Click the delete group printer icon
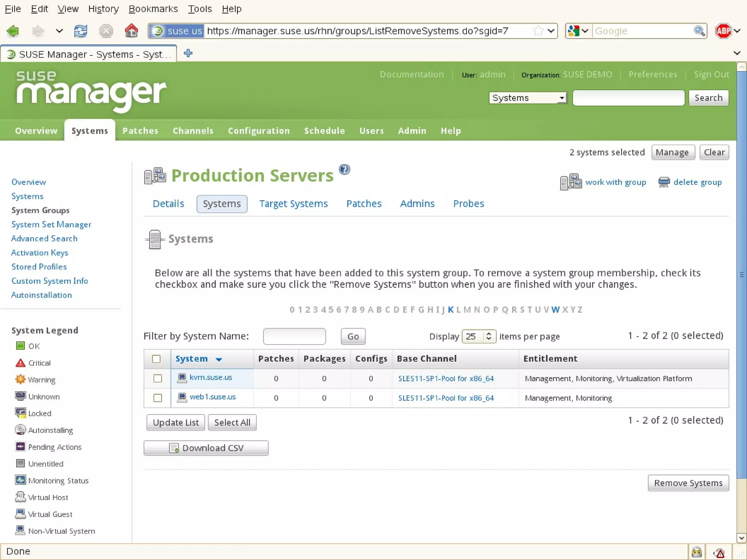 [664, 182]
